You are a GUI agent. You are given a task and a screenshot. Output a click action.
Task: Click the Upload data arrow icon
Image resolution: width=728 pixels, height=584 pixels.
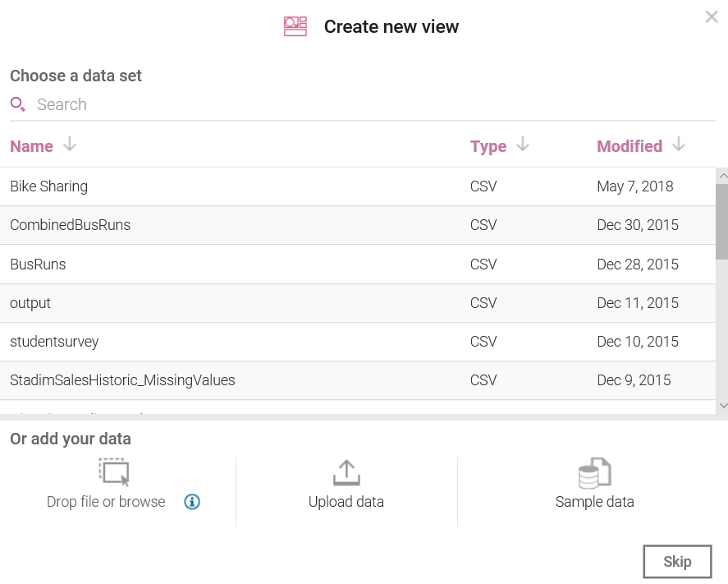coord(346,472)
